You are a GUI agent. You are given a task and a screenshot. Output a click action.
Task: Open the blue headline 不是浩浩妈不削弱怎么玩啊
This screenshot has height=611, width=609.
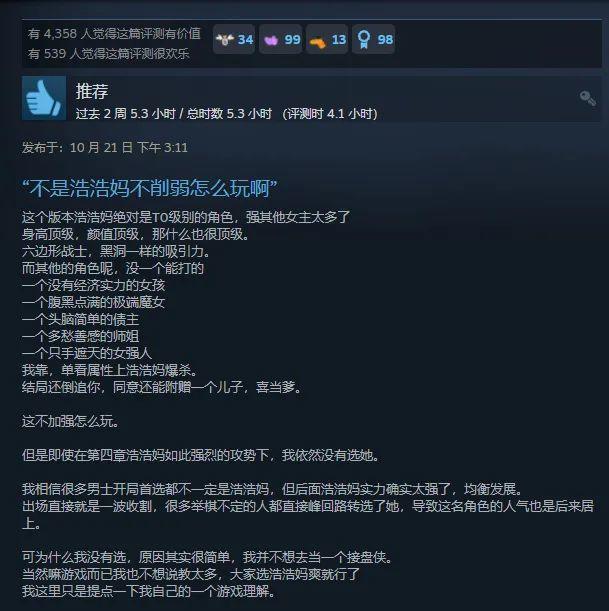[150, 188]
